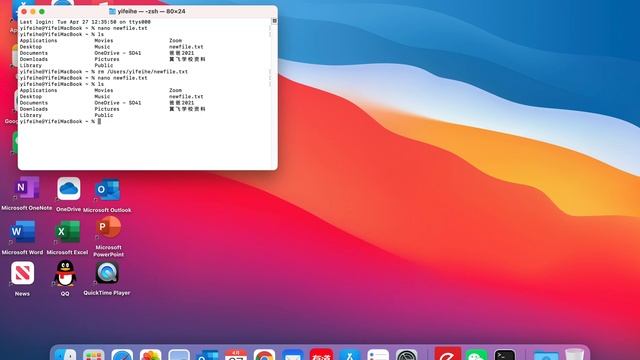The width and height of the screenshot is (640, 360).
Task: Open App Store from the Dock
Action: pyautogui.click(x=350, y=355)
